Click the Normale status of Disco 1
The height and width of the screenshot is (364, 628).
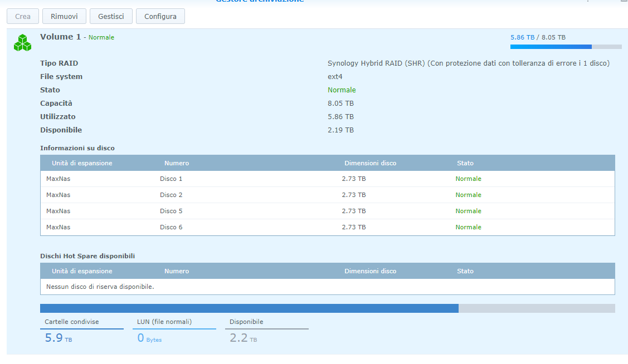point(468,179)
